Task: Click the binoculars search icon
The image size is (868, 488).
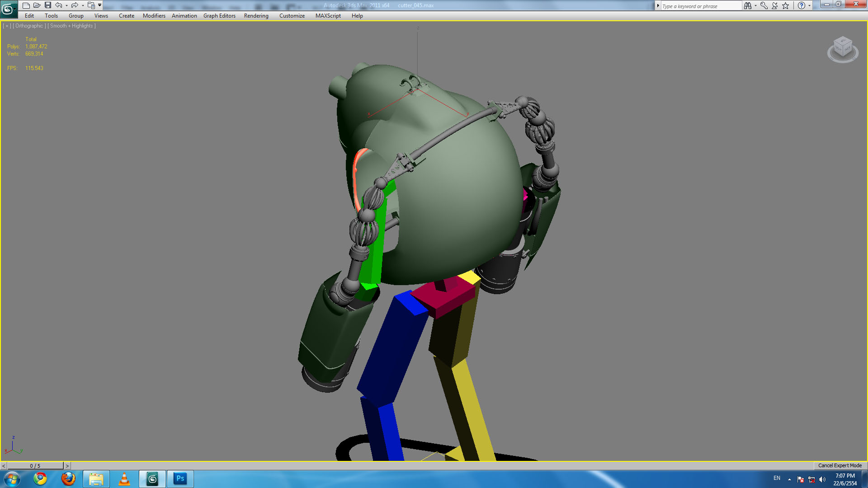Action: tap(748, 5)
